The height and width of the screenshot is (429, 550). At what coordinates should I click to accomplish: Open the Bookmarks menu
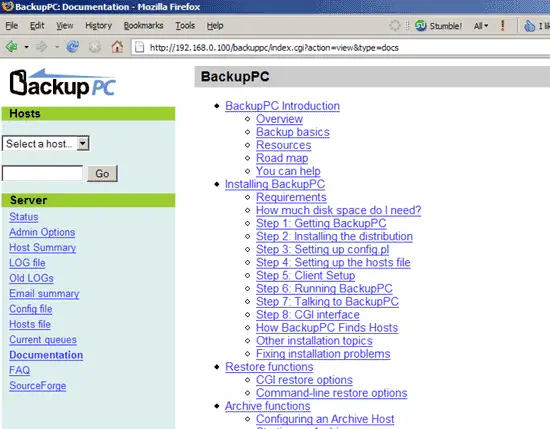pos(143,26)
